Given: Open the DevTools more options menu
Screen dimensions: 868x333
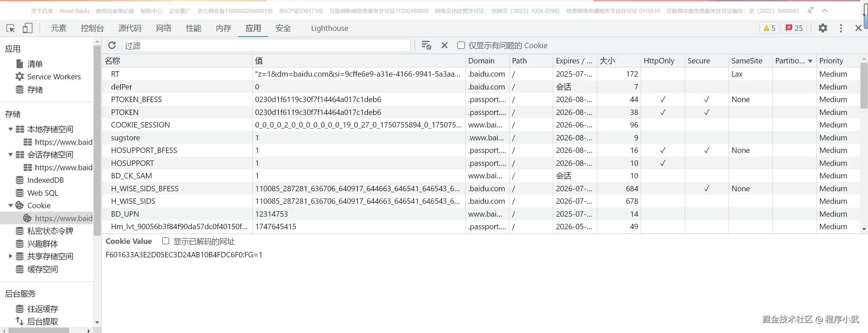Looking at the screenshot, I should pyautogui.click(x=841, y=28).
